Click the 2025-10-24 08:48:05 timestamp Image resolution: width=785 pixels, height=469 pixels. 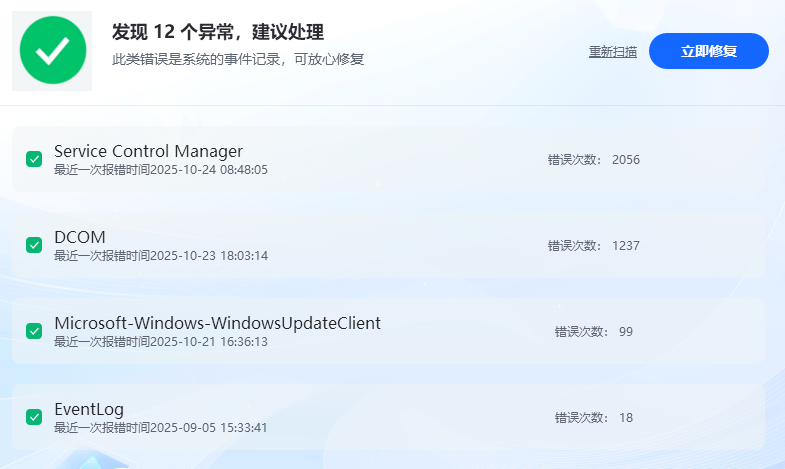[208, 170]
